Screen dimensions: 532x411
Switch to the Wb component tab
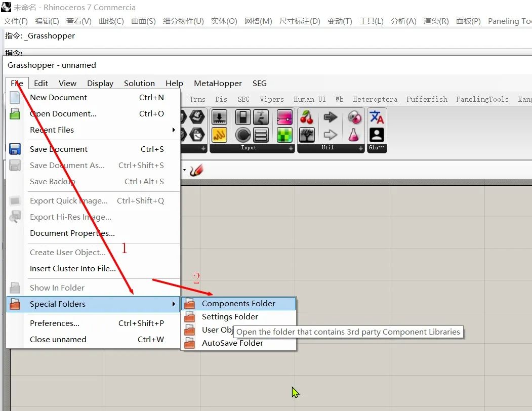click(x=339, y=99)
